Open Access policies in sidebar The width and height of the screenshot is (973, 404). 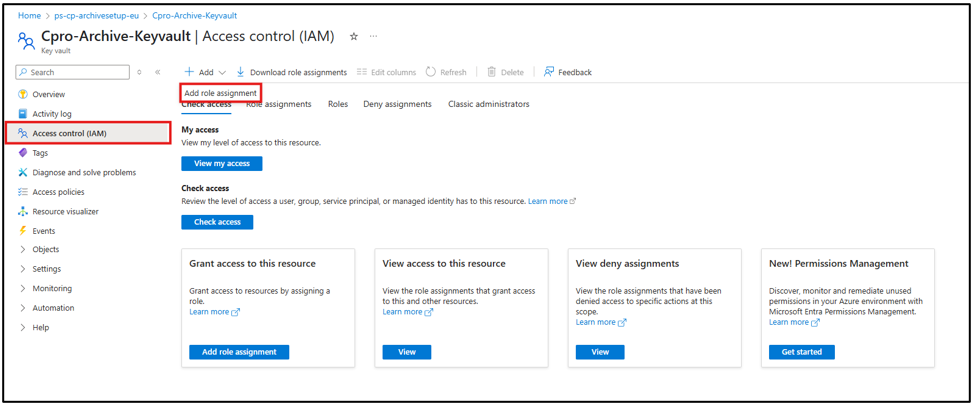point(58,192)
